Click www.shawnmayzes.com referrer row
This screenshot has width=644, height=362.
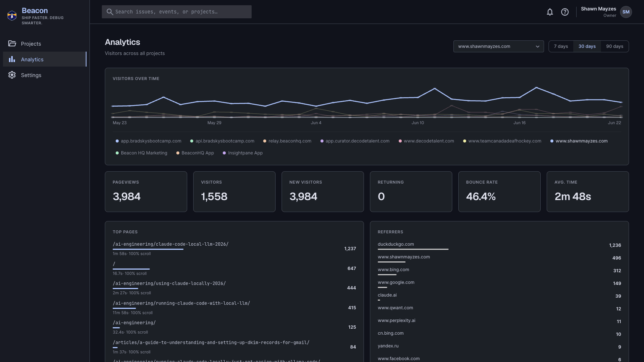pos(499,258)
